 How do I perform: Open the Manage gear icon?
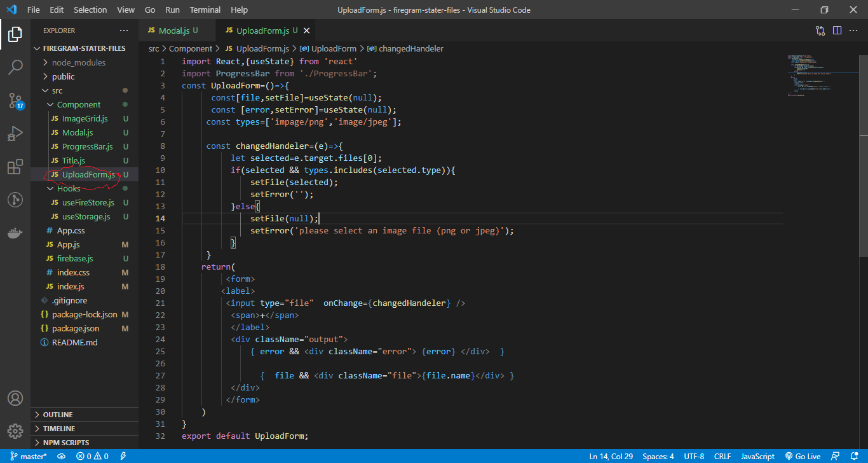tap(15, 431)
